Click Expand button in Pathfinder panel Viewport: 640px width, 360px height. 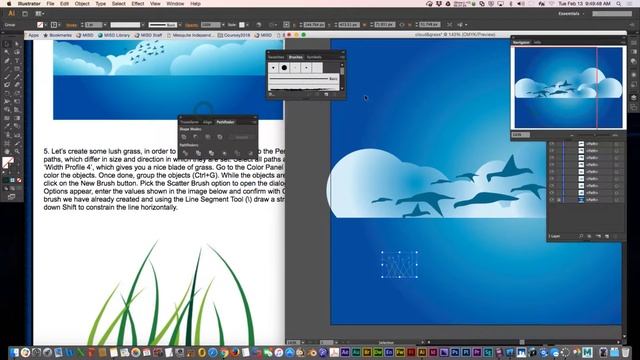(x=242, y=137)
